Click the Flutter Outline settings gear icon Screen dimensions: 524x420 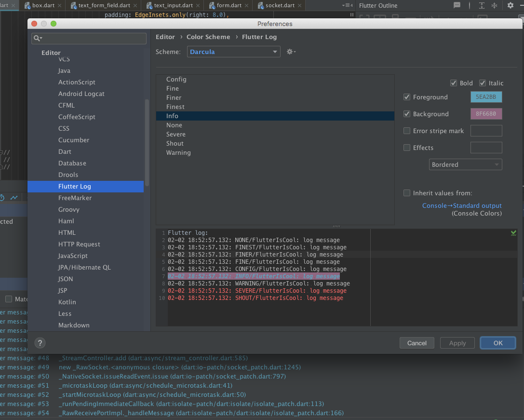click(x=510, y=5)
